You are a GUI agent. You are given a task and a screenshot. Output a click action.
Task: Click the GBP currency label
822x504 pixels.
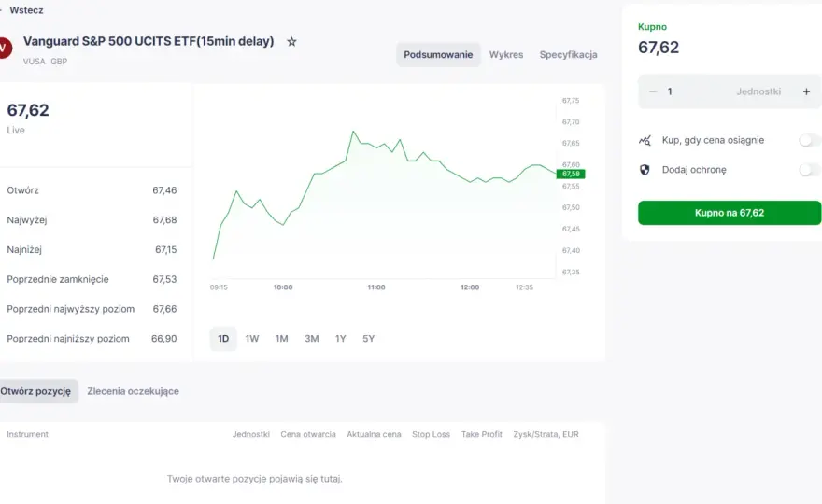click(x=59, y=62)
